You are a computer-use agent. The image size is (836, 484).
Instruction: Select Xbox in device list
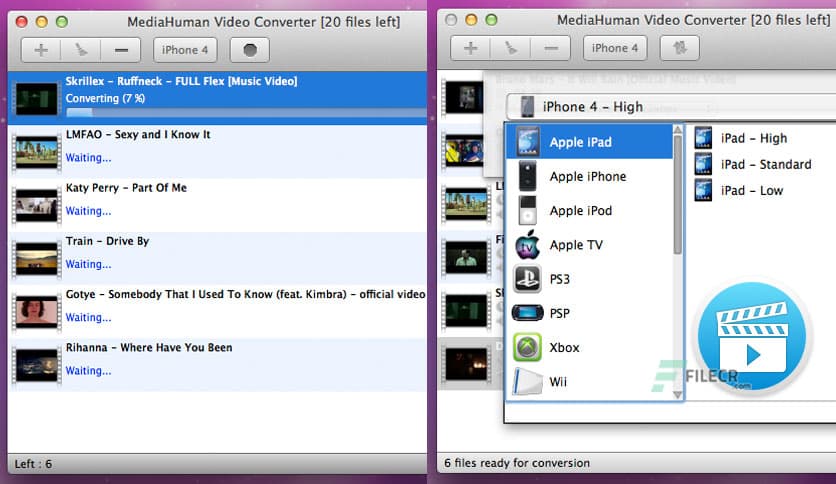point(589,347)
